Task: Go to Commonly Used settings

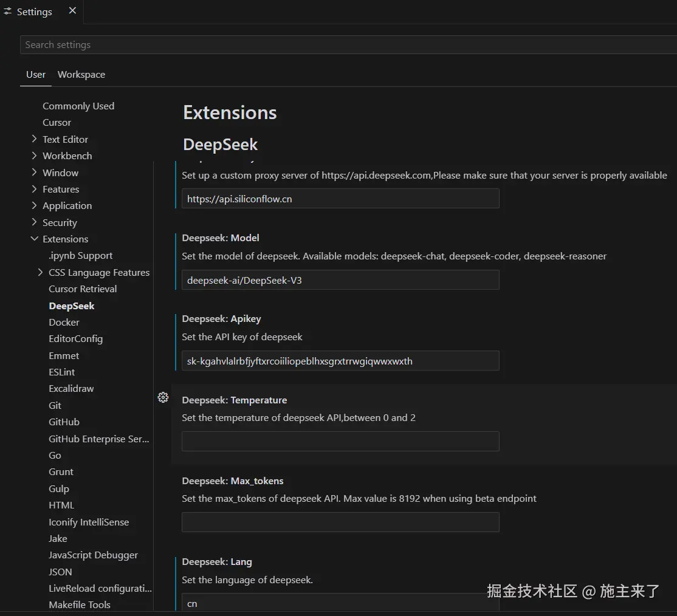Action: pyautogui.click(x=78, y=106)
